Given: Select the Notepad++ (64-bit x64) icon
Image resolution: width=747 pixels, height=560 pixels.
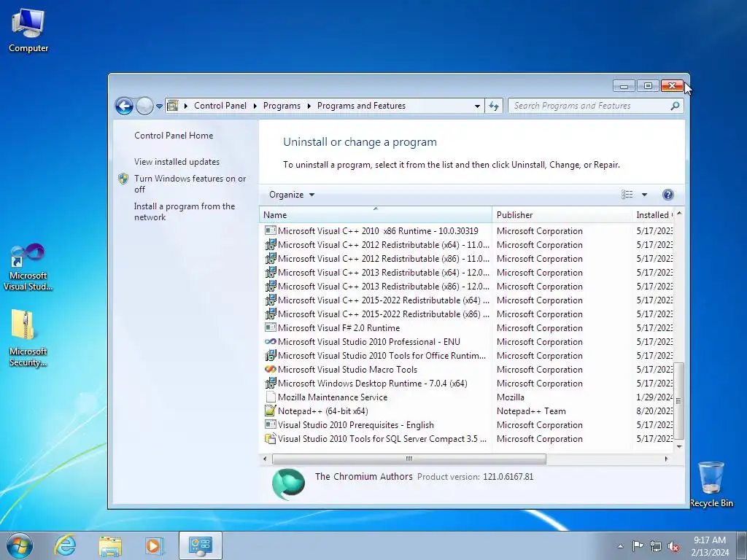Looking at the screenshot, I should (270, 411).
